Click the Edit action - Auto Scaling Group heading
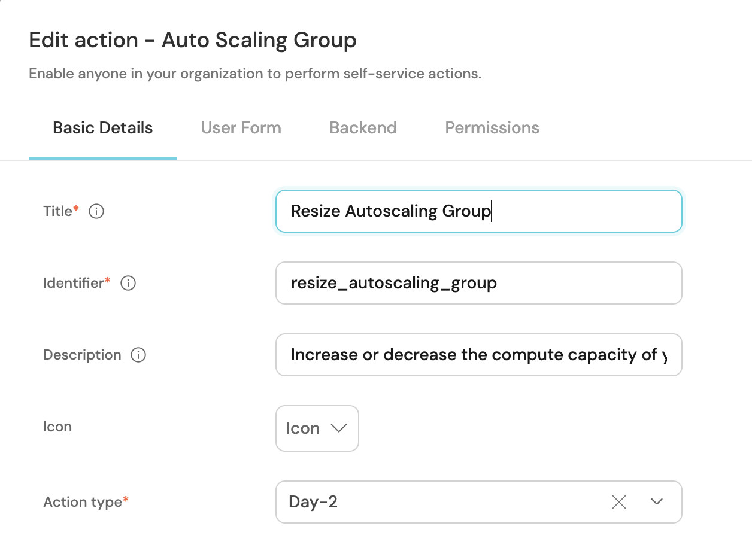This screenshot has width=752, height=560. tap(193, 41)
